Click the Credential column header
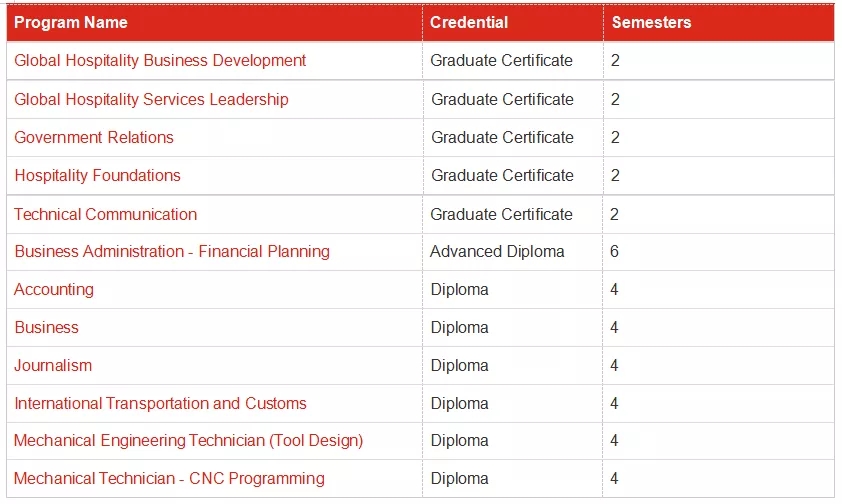The width and height of the screenshot is (842, 504). pyautogui.click(x=469, y=22)
